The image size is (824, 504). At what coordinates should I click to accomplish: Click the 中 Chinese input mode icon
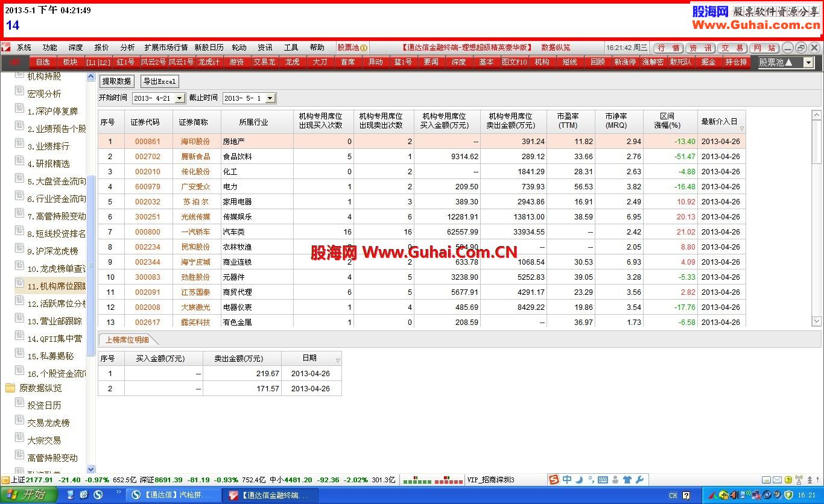click(x=567, y=480)
